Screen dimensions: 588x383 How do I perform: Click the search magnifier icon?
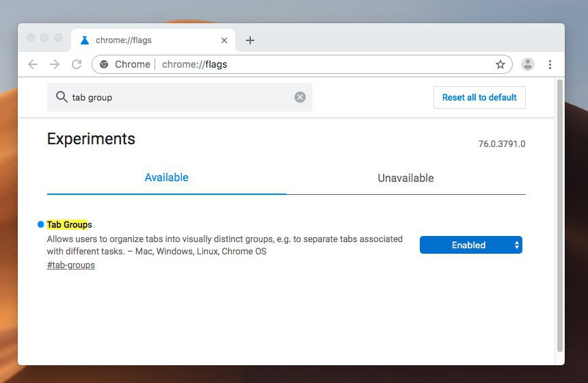pos(62,97)
